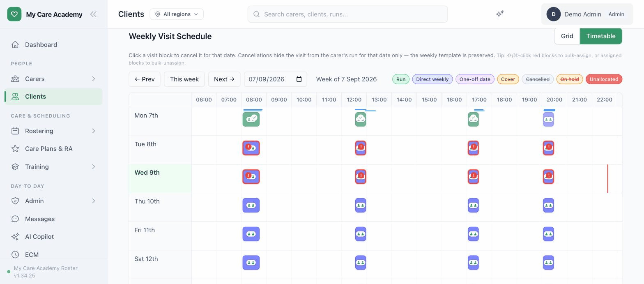The height and width of the screenshot is (284, 644).
Task: Open Dashboard home icon in sidebar
Action: (15, 44)
